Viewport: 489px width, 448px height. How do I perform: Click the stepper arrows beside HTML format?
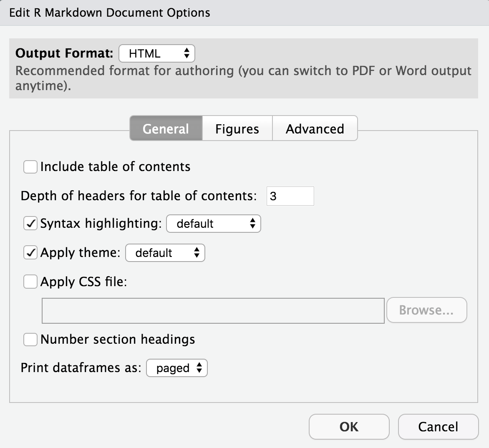point(187,53)
